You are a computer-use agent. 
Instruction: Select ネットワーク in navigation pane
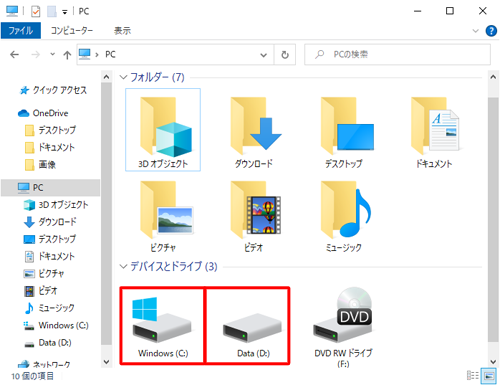pos(44,364)
